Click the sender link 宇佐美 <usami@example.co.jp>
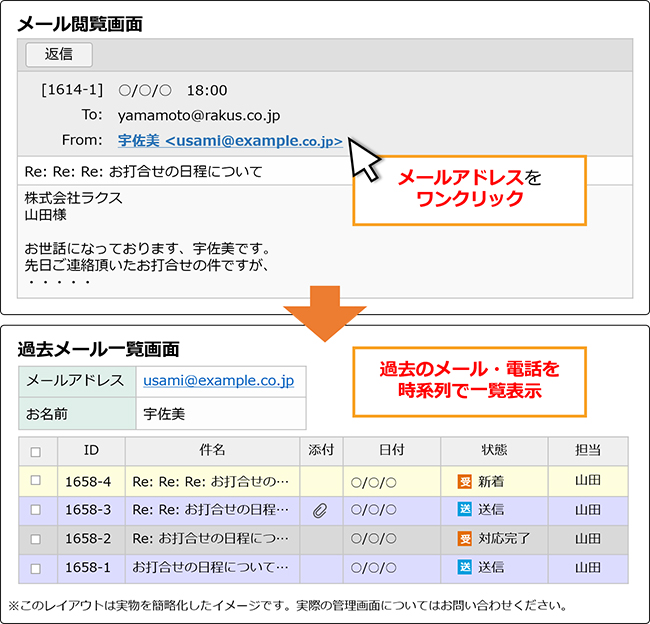Screen dimensions: 650x624 pyautogui.click(x=230, y=141)
